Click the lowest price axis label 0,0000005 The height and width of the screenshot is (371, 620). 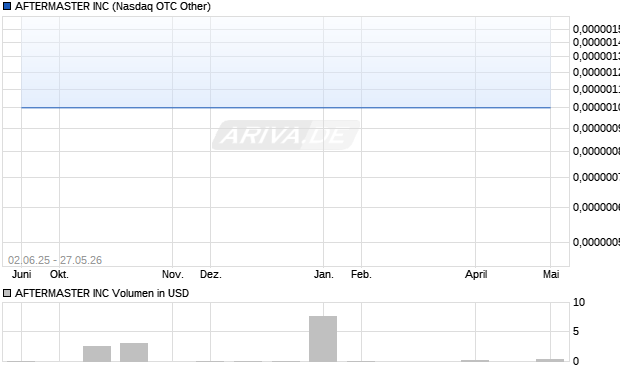(596, 242)
